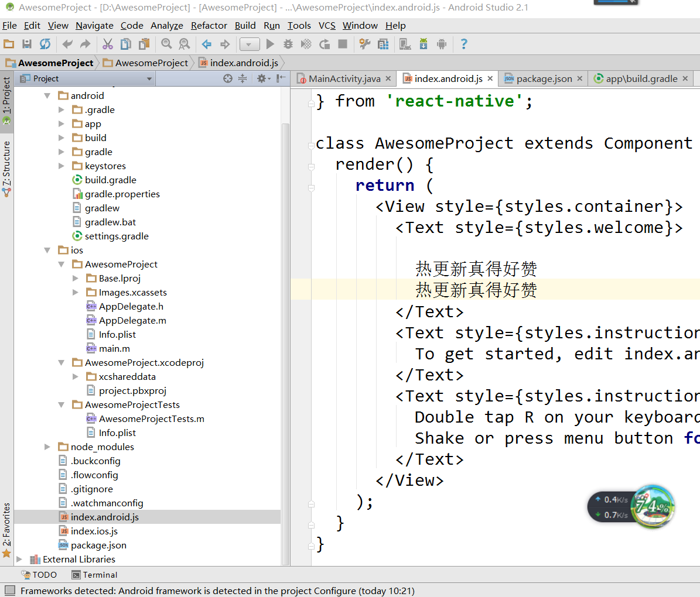Click the Debug bug icon
700x597 pixels.
pos(288,44)
